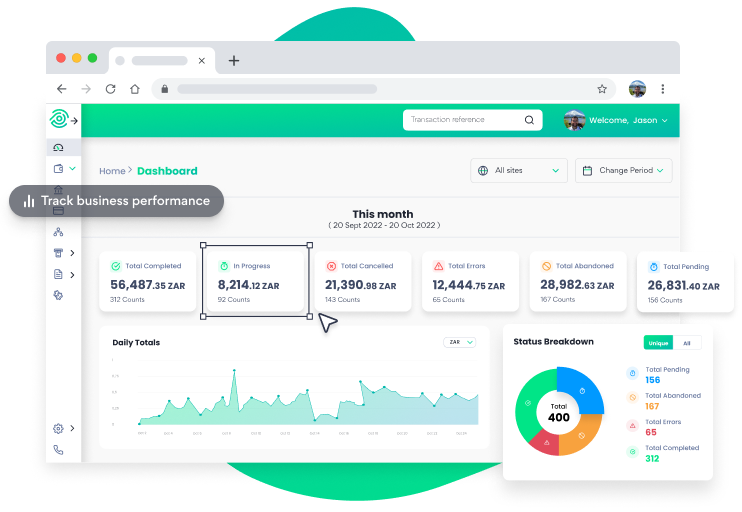The height and width of the screenshot is (512, 742).
Task: Click the search magnifier in transaction field
Action: (x=529, y=120)
